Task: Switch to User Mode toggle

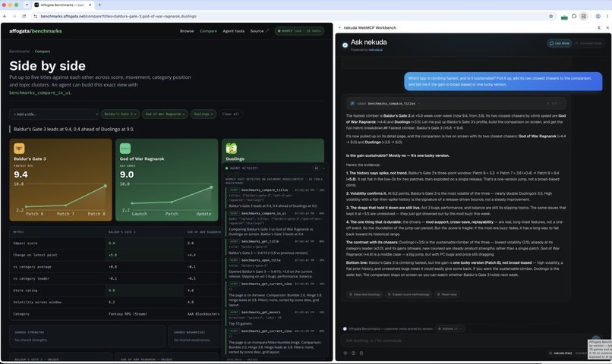Action: [560, 43]
